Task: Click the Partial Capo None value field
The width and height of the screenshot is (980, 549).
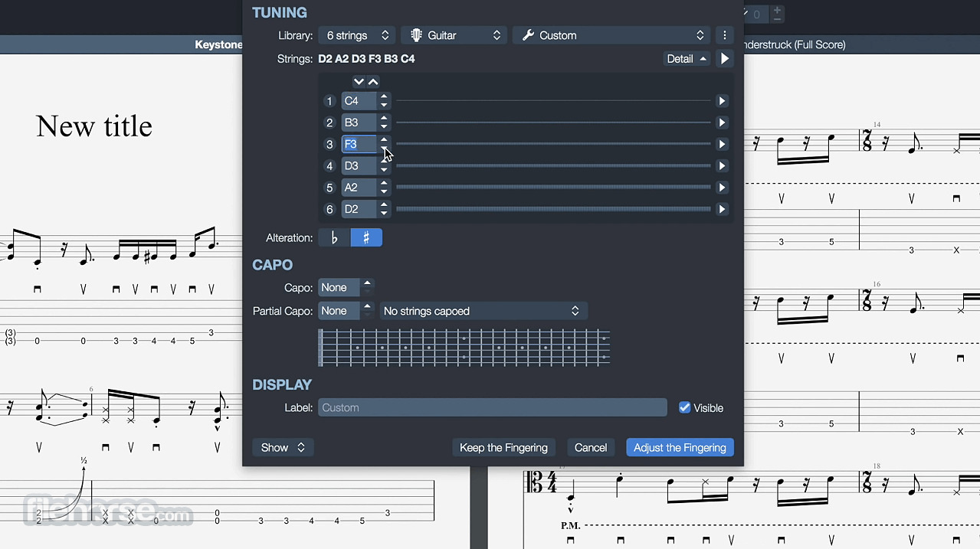Action: pyautogui.click(x=339, y=311)
